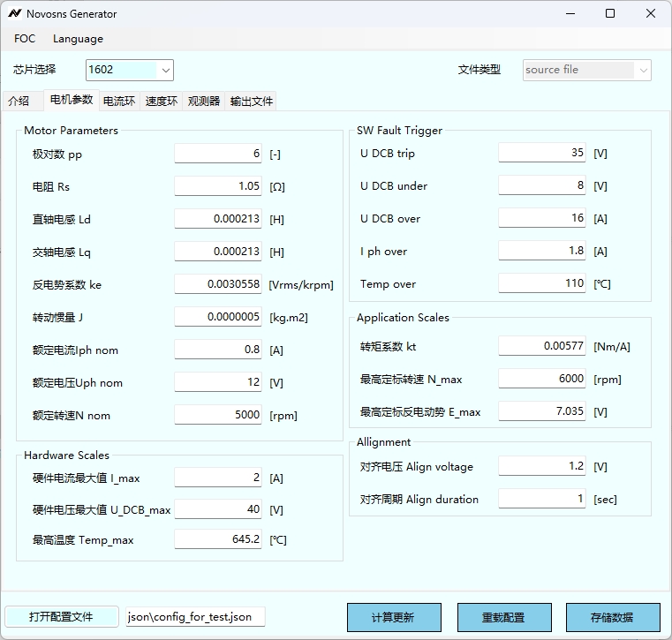Click the 计算更新 button
The height and width of the screenshot is (640, 672).
coord(392,617)
